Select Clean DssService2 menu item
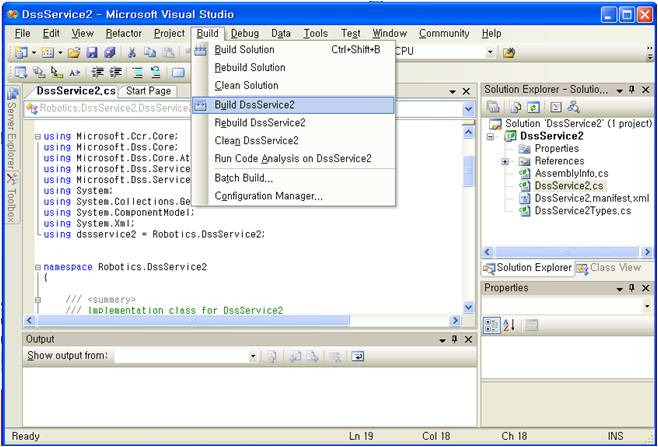Screen dimensions: 658x447 coord(293,141)
